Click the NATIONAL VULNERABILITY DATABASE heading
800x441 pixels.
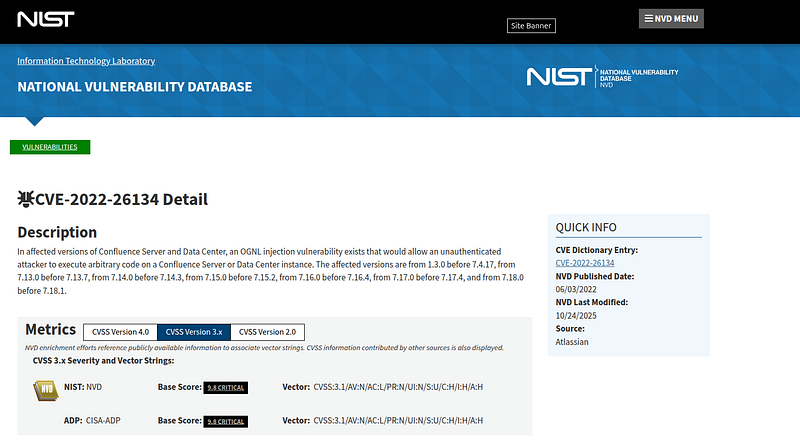point(135,87)
